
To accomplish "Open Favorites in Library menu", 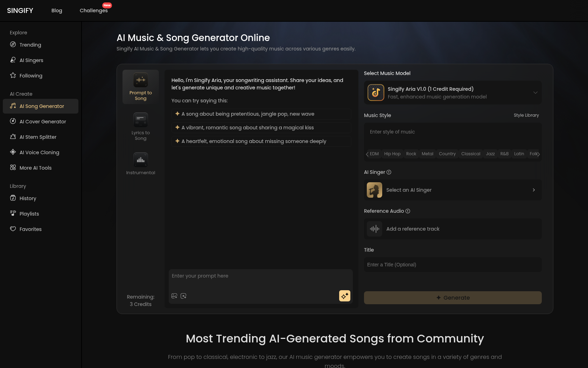I will pos(41,229).
